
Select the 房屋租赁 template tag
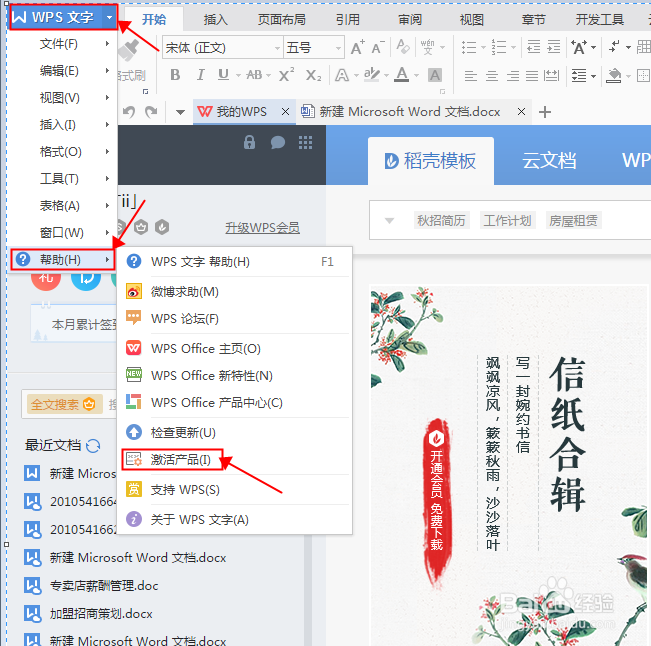coord(573,220)
